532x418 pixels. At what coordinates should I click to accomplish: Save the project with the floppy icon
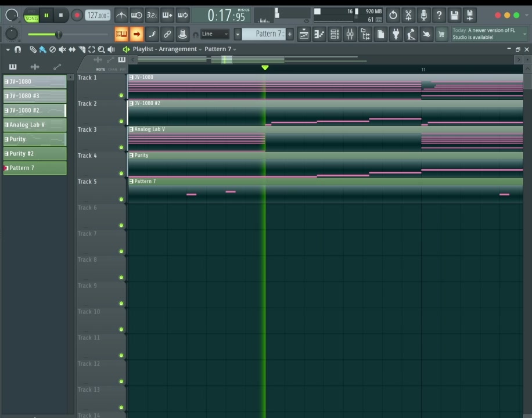click(x=454, y=15)
